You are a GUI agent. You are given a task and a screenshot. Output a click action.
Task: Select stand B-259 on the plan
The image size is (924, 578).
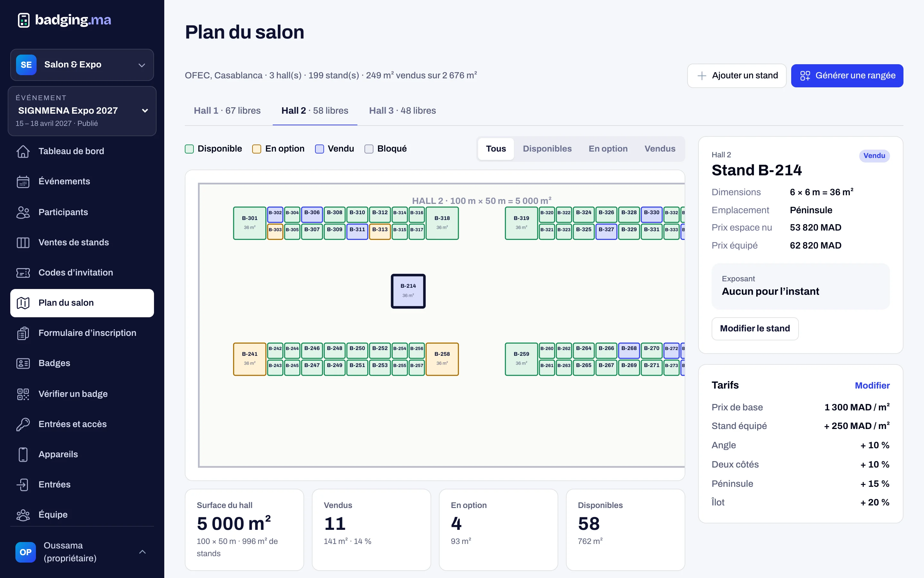pyautogui.click(x=521, y=359)
